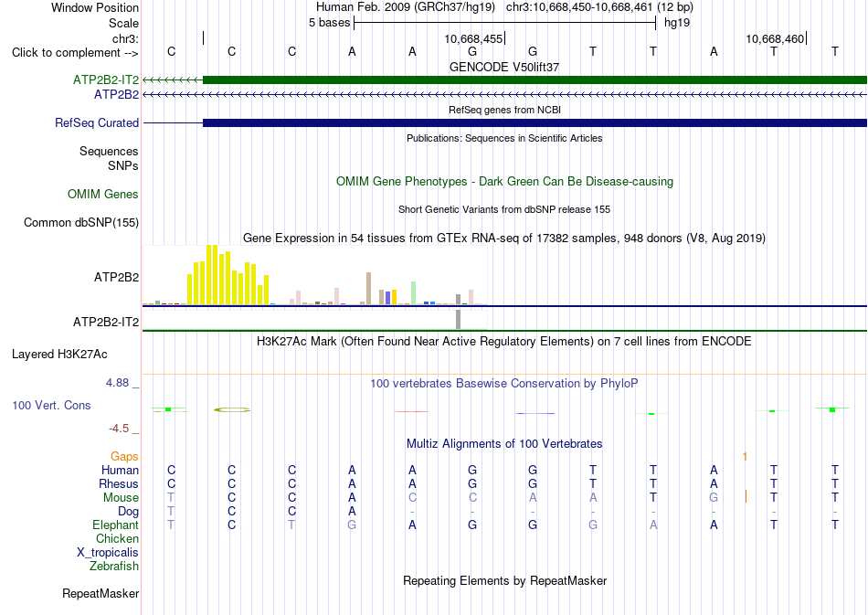868x615 pixels.
Task: Click the 100 Vert. Cons label
Action: [51, 405]
